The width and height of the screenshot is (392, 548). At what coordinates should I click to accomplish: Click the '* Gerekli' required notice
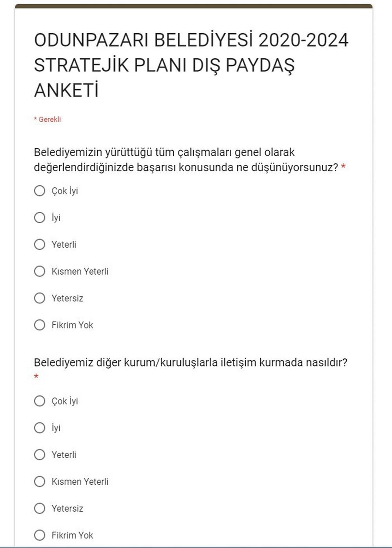coord(47,119)
